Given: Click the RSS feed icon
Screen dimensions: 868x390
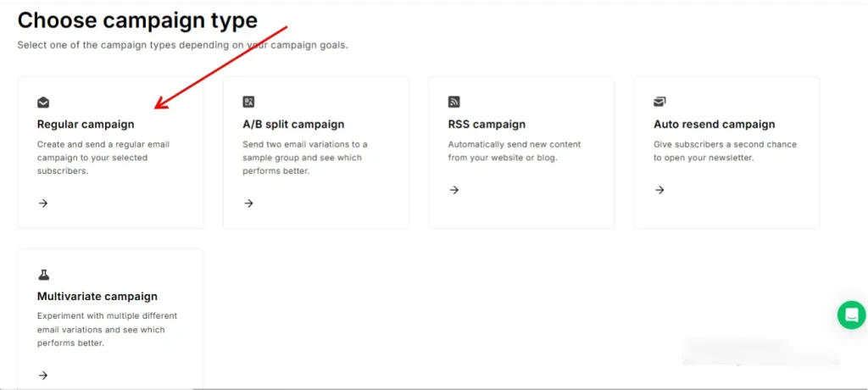Looking at the screenshot, I should 454,102.
